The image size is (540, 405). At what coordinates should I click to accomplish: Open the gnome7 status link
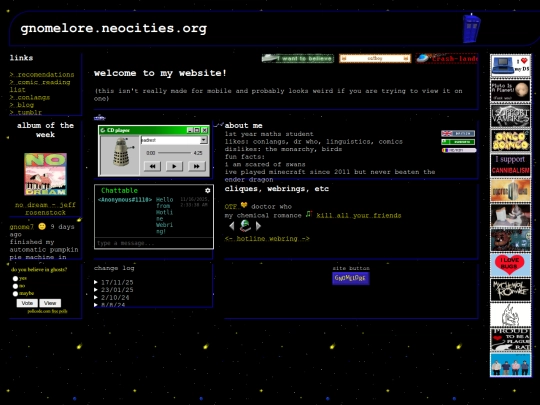click(21, 227)
